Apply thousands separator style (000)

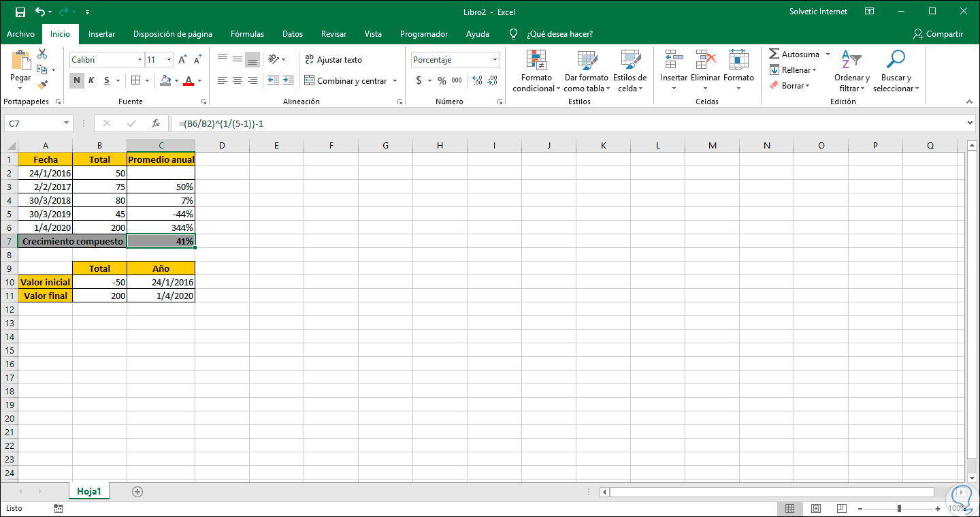tap(457, 80)
